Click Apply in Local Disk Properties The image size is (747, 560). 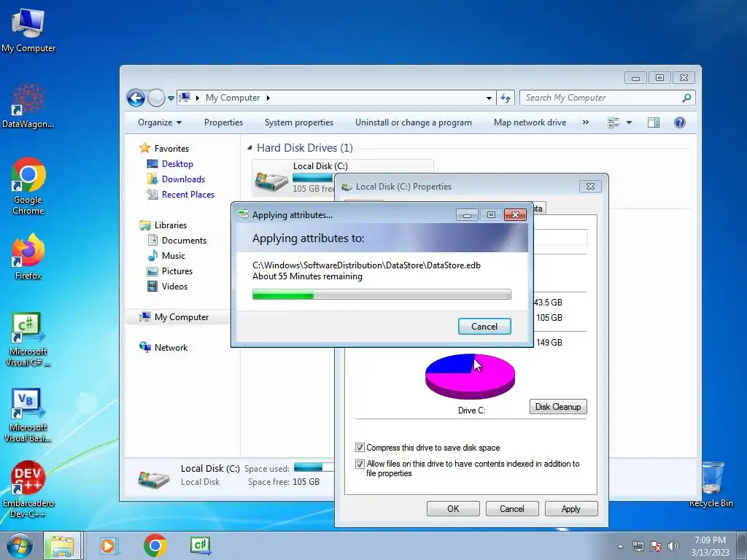tap(570, 508)
